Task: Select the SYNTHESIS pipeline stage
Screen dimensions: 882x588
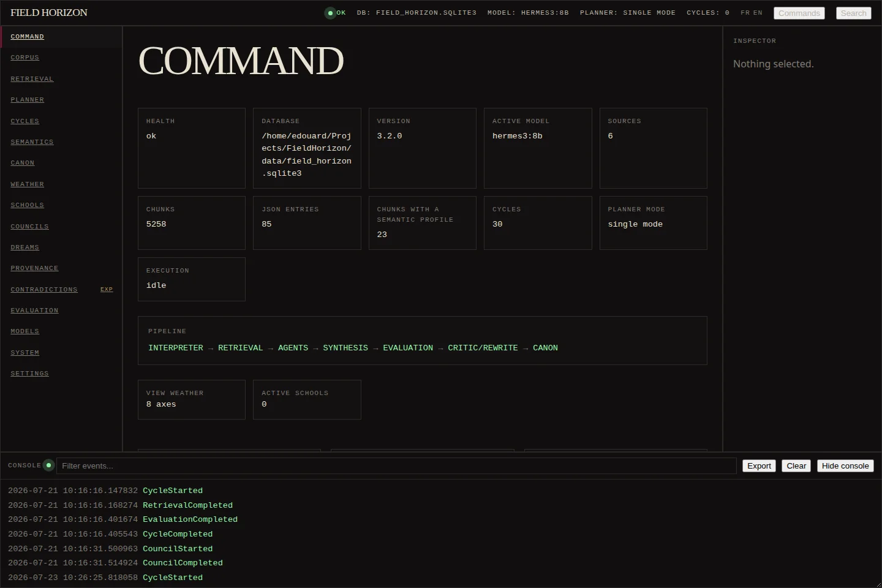Action: coord(345,348)
